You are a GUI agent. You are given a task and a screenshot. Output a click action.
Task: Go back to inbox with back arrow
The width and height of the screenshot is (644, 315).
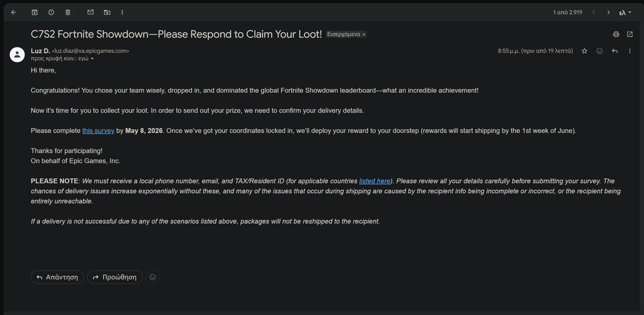(13, 12)
